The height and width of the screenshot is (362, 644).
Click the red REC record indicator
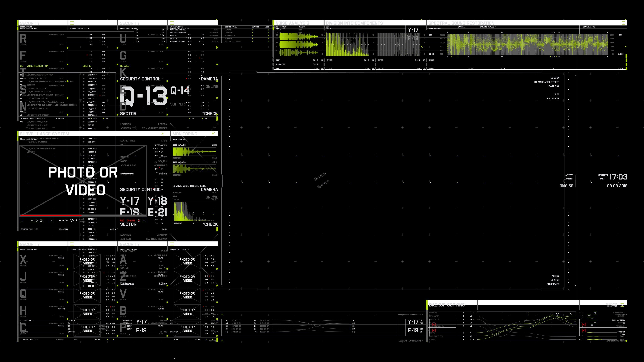coord(139,221)
